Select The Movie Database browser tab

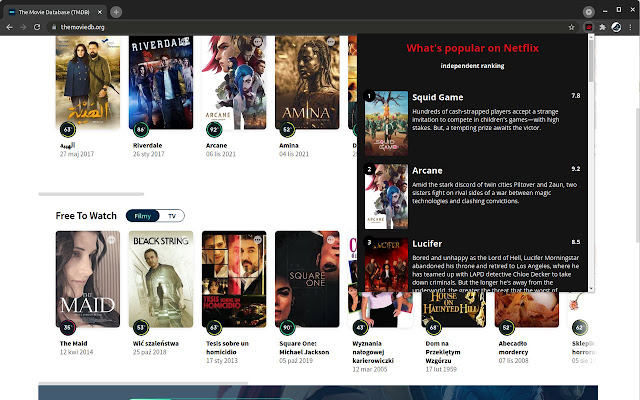point(54,12)
